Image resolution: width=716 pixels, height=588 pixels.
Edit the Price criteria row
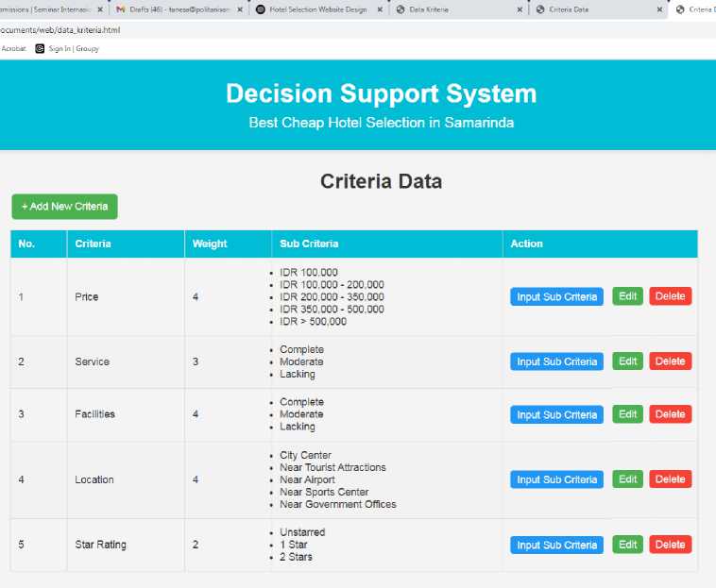627,296
